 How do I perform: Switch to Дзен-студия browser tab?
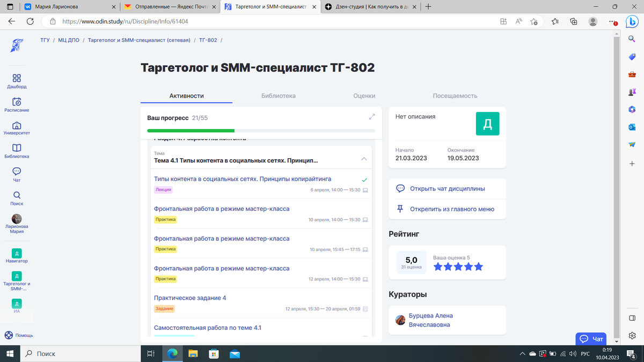click(x=370, y=6)
